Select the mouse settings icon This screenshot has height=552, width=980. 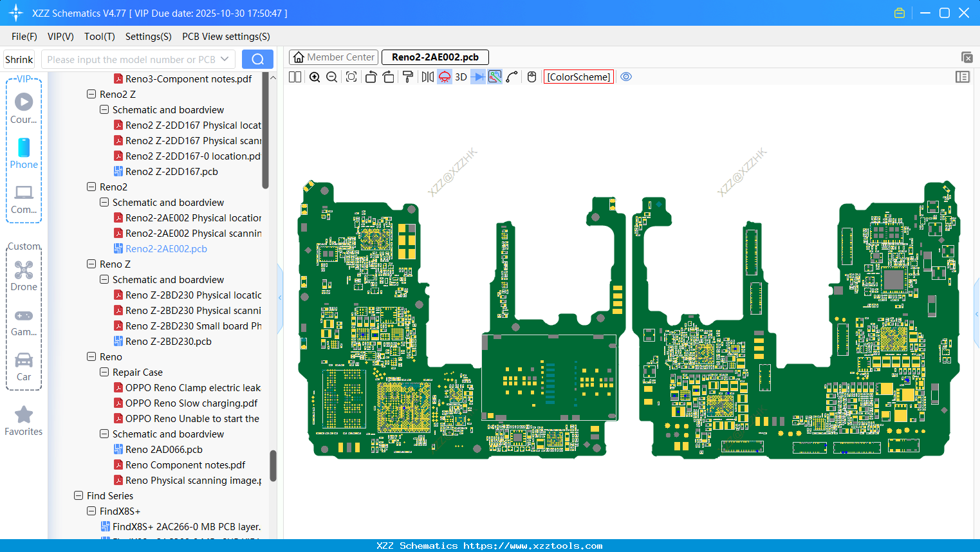coord(532,77)
